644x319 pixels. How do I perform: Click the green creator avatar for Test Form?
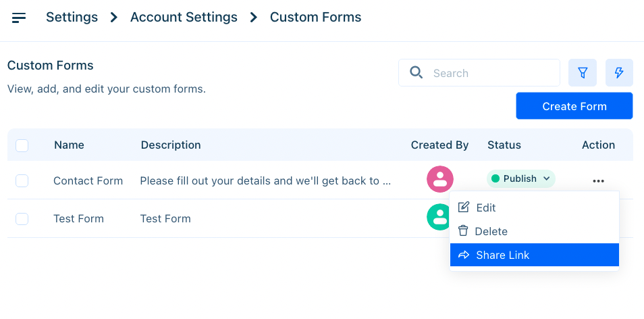438,217
